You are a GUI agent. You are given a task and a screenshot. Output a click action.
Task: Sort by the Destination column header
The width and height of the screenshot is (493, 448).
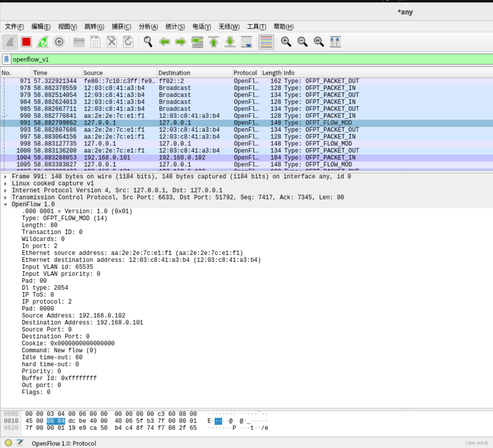pyautogui.click(x=195, y=73)
